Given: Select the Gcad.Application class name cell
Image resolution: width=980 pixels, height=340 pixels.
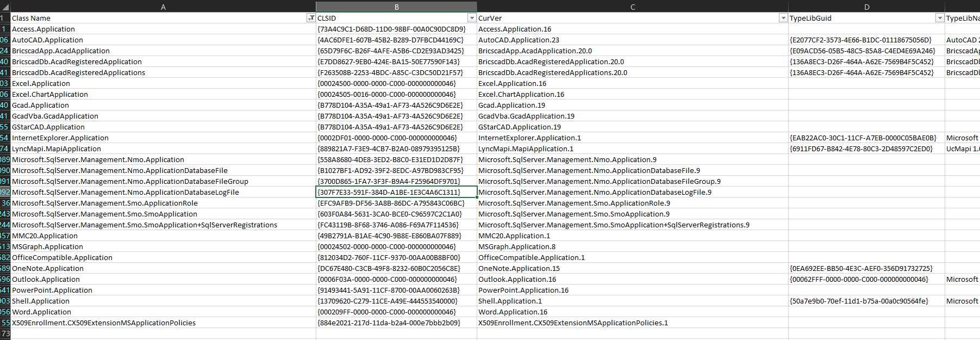Looking at the screenshot, I should 163,105.
